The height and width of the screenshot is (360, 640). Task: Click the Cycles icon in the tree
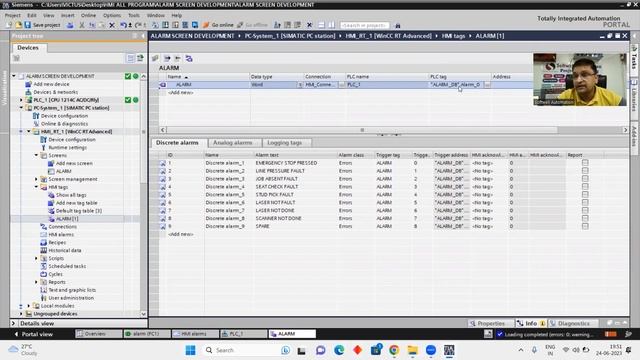tap(43, 274)
